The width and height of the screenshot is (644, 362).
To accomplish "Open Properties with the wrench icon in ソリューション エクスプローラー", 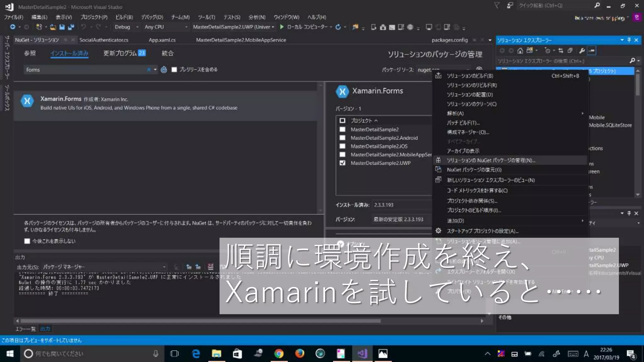I will tap(582, 51).
